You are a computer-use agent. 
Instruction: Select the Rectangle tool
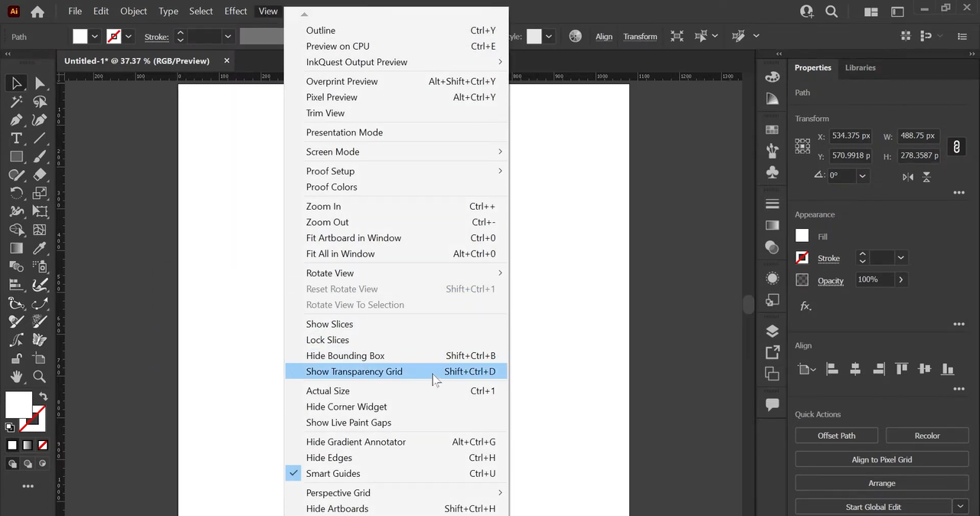16,156
